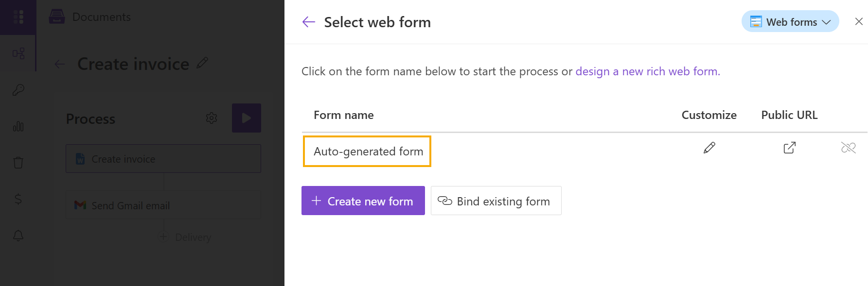Go back using the purple back arrow
Screen dimensions: 868x286
(308, 22)
